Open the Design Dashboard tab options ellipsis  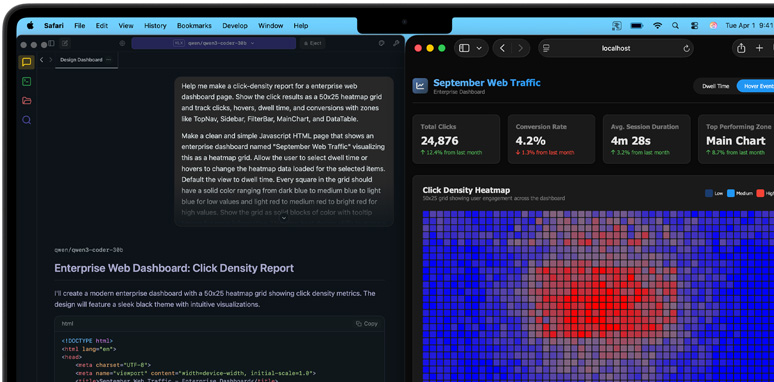click(x=109, y=60)
